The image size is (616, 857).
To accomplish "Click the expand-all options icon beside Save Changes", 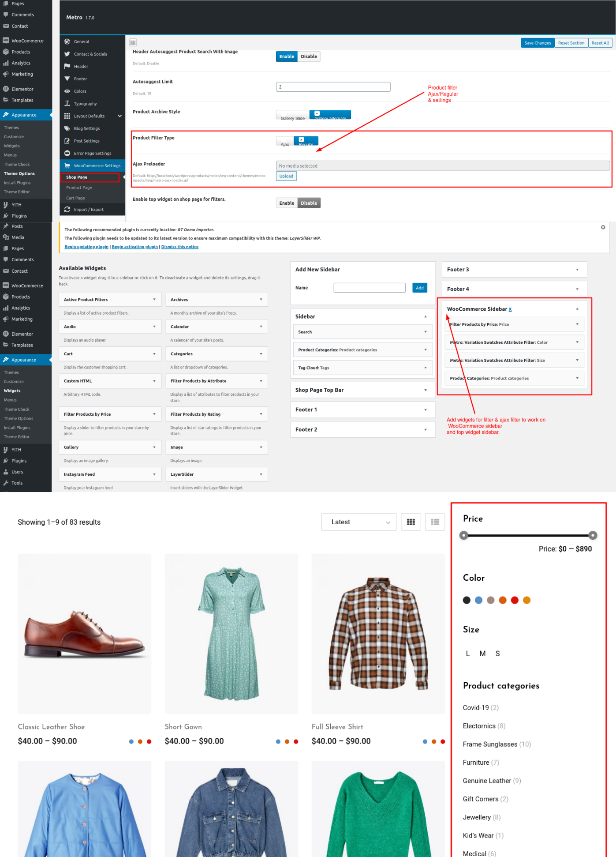I will (133, 42).
